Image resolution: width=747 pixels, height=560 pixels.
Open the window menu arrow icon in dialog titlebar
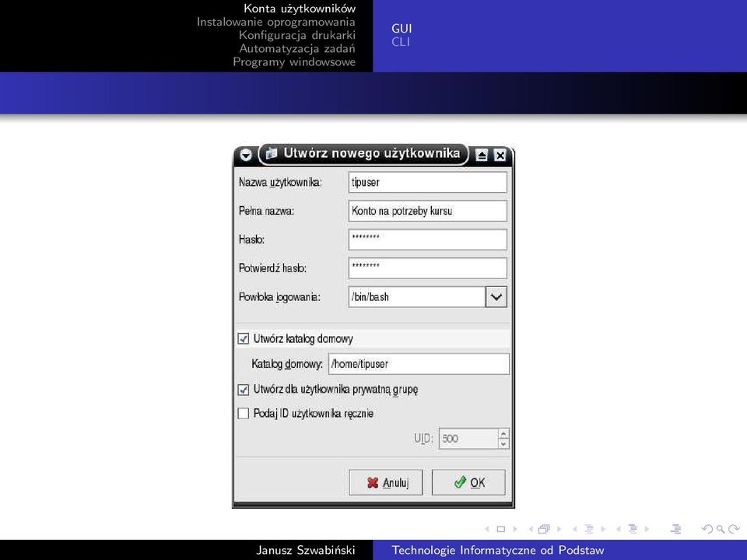click(x=246, y=155)
